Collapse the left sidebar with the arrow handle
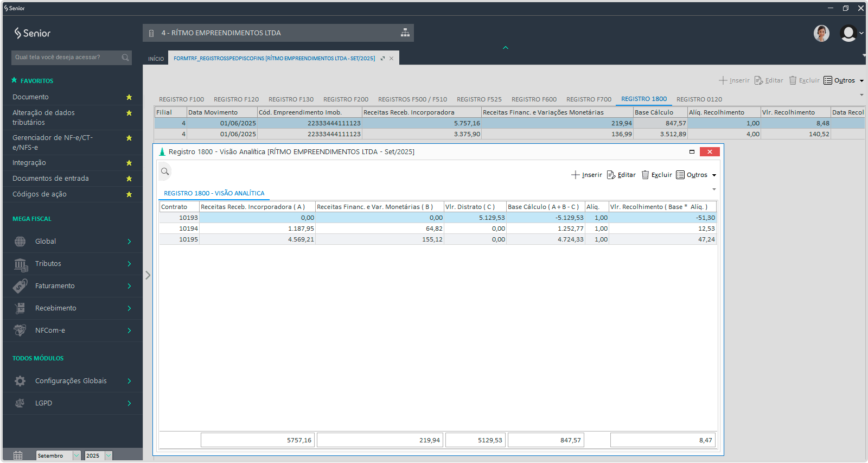This screenshot has width=868, height=463. coord(148,275)
